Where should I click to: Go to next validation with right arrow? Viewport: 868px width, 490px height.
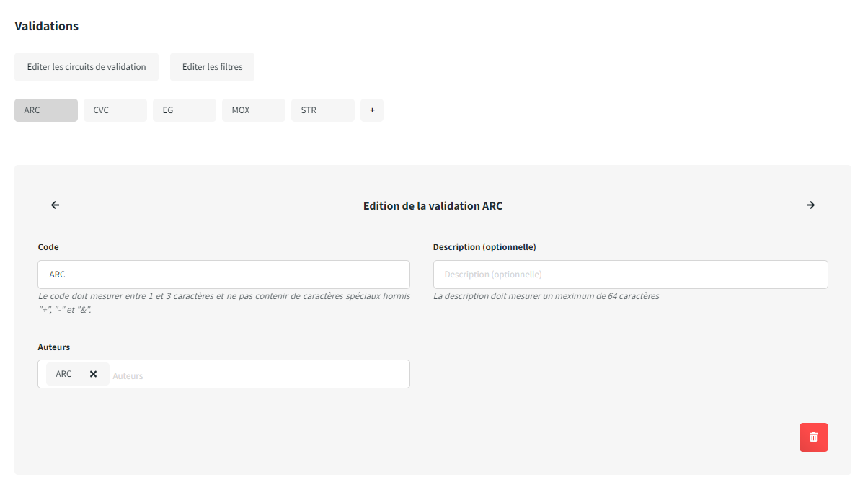point(810,205)
